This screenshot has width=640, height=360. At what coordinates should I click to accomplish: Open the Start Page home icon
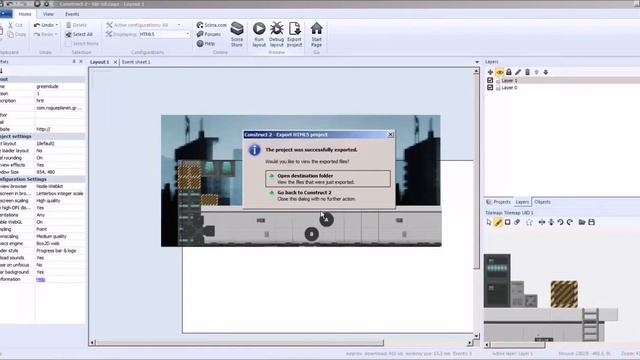[316, 29]
